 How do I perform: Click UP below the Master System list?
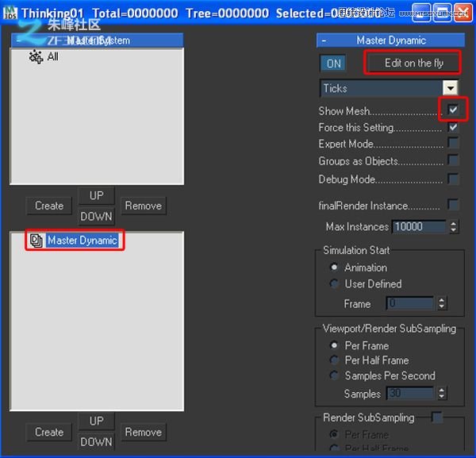pos(96,195)
